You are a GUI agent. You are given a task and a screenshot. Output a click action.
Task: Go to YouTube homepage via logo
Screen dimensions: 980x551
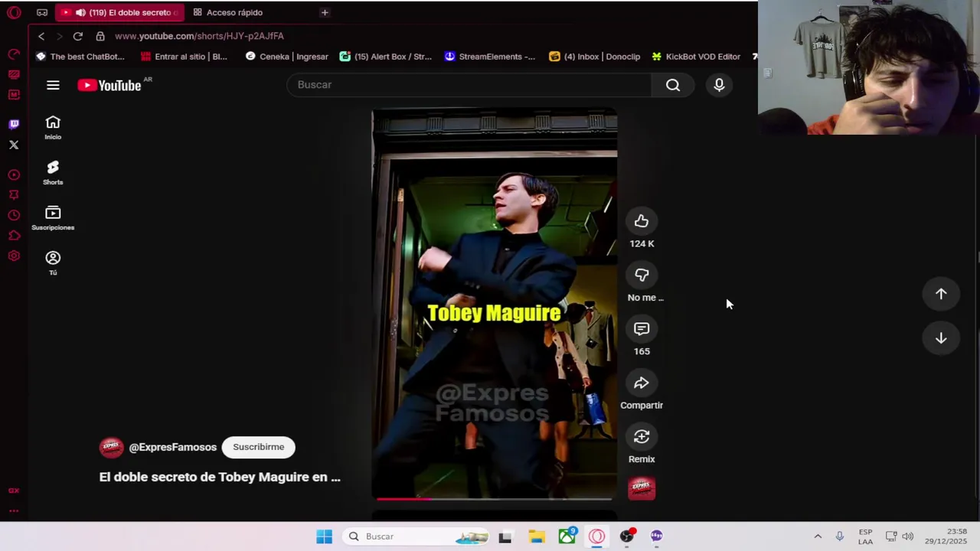point(109,85)
